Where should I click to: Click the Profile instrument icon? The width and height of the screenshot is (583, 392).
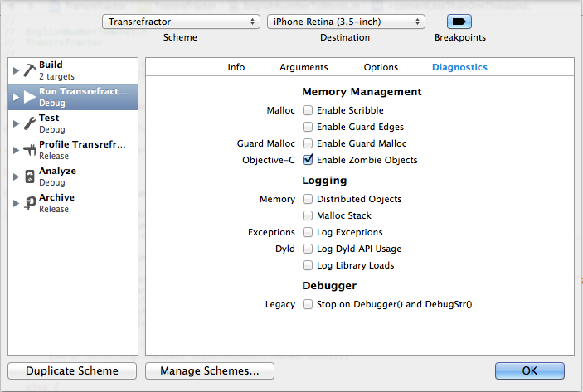29,150
